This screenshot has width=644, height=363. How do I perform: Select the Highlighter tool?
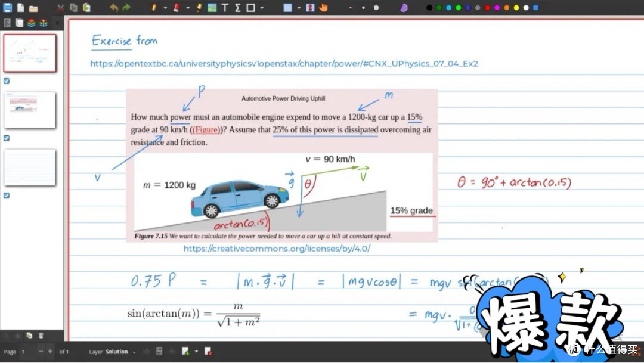[x=199, y=7]
